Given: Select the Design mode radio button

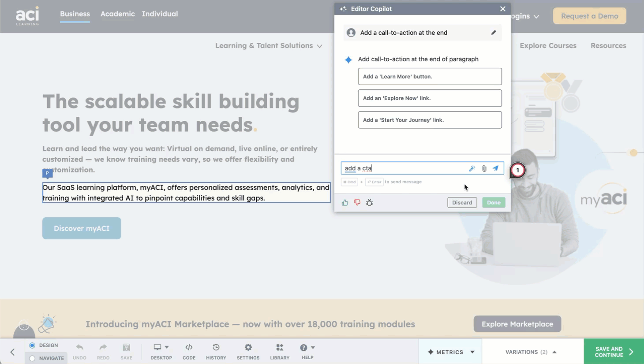Looking at the screenshot, I should pyautogui.click(x=32, y=345).
